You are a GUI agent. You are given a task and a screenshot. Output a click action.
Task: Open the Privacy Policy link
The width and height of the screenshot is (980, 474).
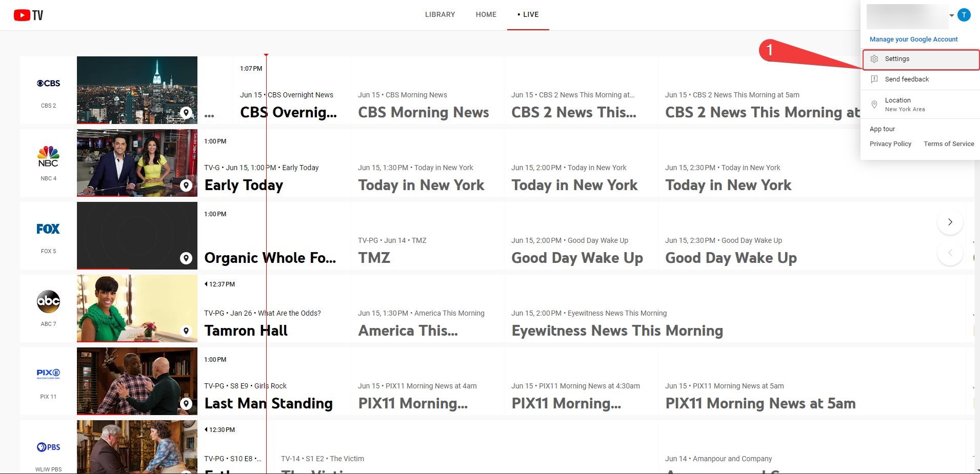point(890,143)
